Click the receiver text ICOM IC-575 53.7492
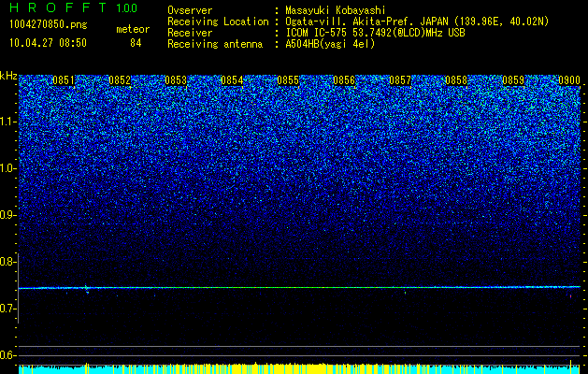588x374 pixels. click(336, 33)
